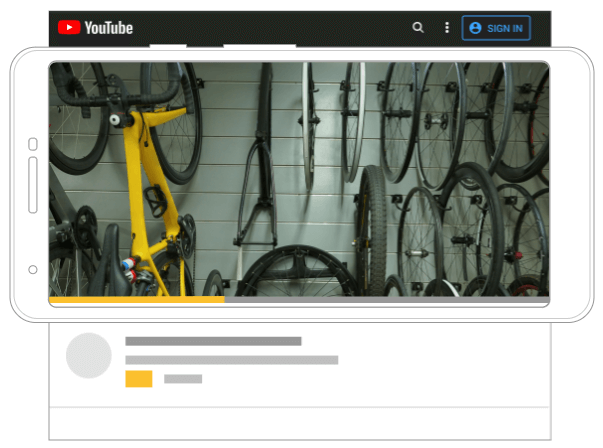Open the gray circular channel avatar

click(x=89, y=356)
